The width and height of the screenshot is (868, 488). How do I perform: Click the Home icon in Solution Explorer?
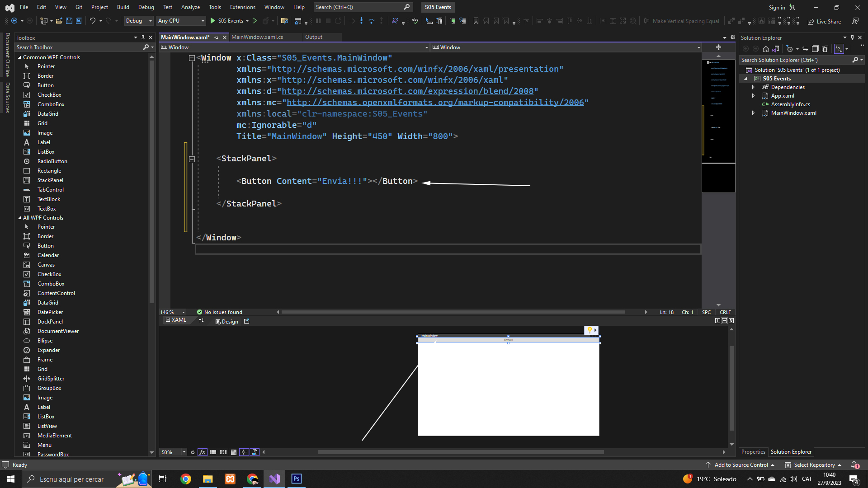[765, 49]
